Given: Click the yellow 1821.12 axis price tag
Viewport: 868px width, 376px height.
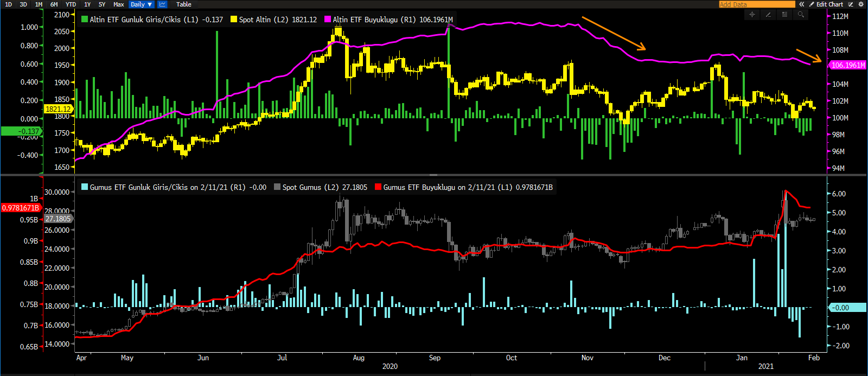Looking at the screenshot, I should point(58,109).
